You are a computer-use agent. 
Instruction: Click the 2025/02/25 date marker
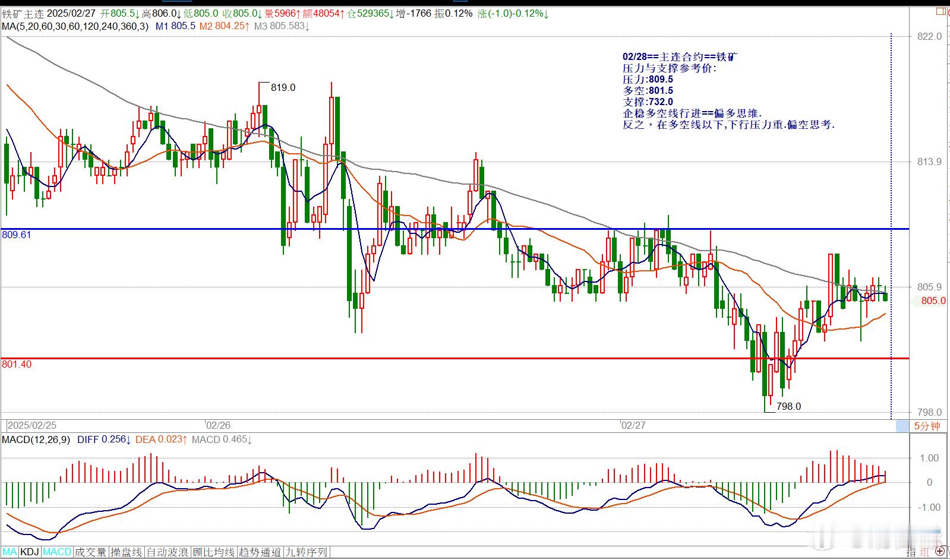(x=33, y=425)
